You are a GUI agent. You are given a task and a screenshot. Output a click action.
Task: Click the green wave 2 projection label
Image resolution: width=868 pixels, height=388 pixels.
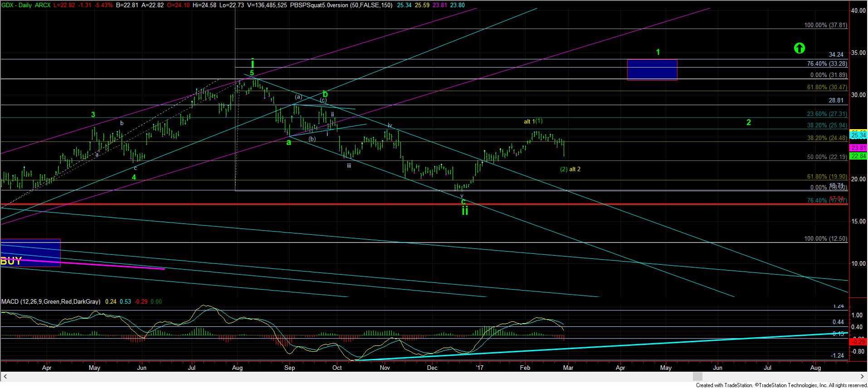point(749,122)
